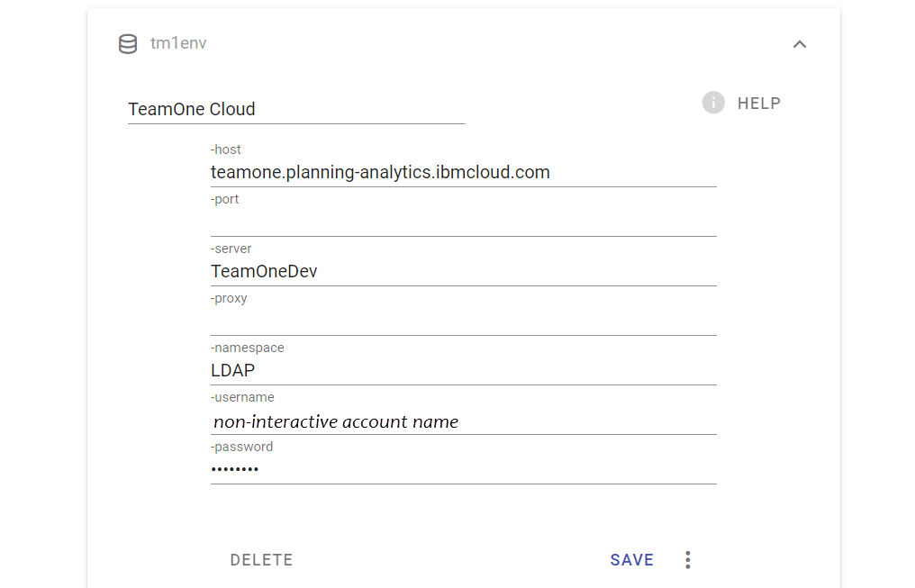This screenshot has height=588, width=915.
Task: Click the empty -port field
Action: 463,222
